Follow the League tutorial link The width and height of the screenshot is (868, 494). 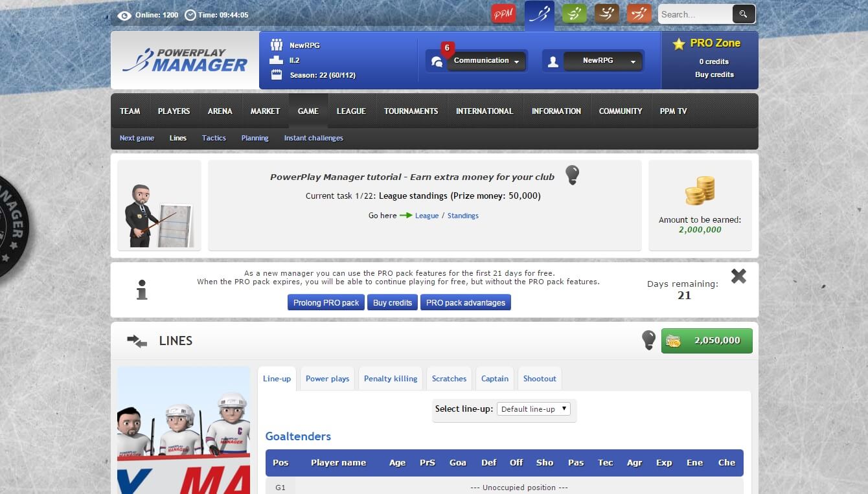point(427,216)
